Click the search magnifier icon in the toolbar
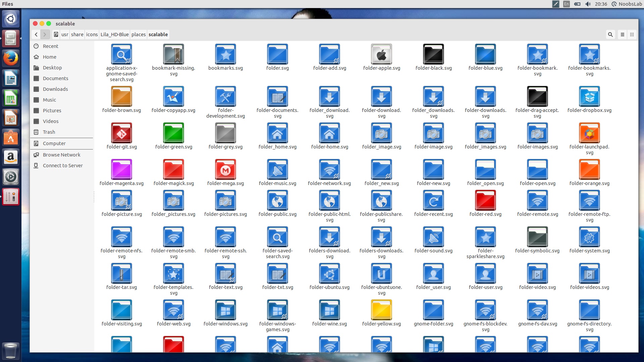Image resolution: width=644 pixels, height=362 pixels. (610, 35)
